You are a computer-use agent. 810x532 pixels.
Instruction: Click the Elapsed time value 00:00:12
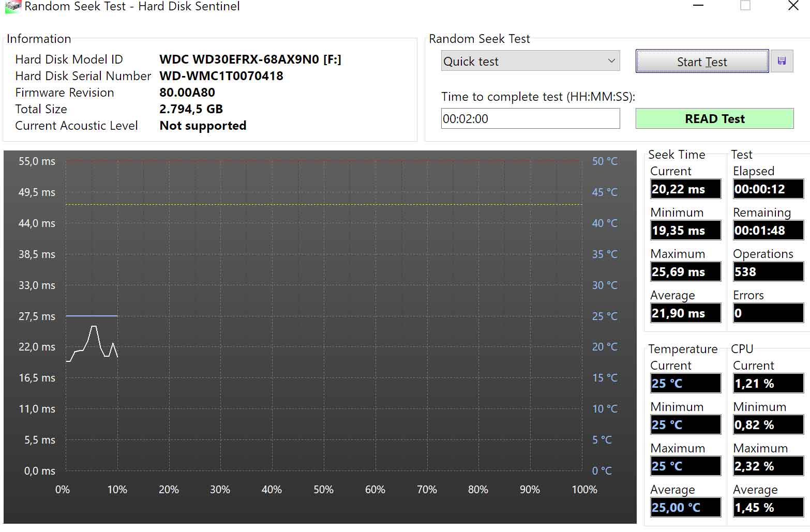tap(768, 189)
